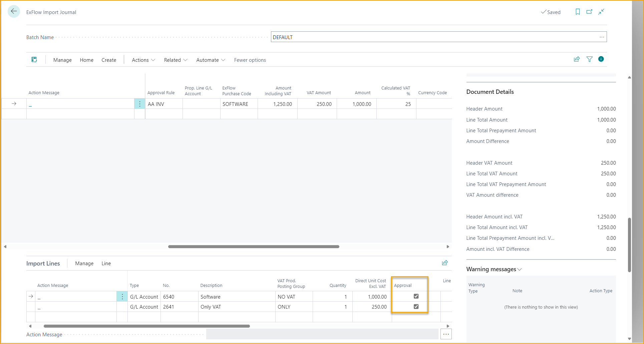Click the filter funnel icon
This screenshot has width=644, height=344.
coord(590,59)
